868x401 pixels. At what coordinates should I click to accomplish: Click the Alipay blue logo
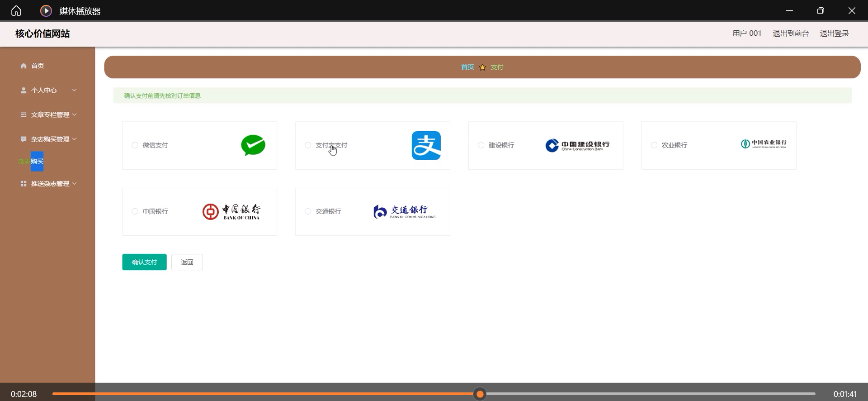point(426,145)
